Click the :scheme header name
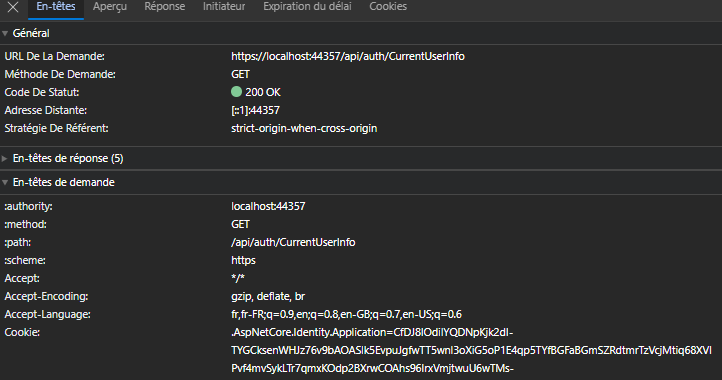This screenshot has width=722, height=380. [25, 260]
